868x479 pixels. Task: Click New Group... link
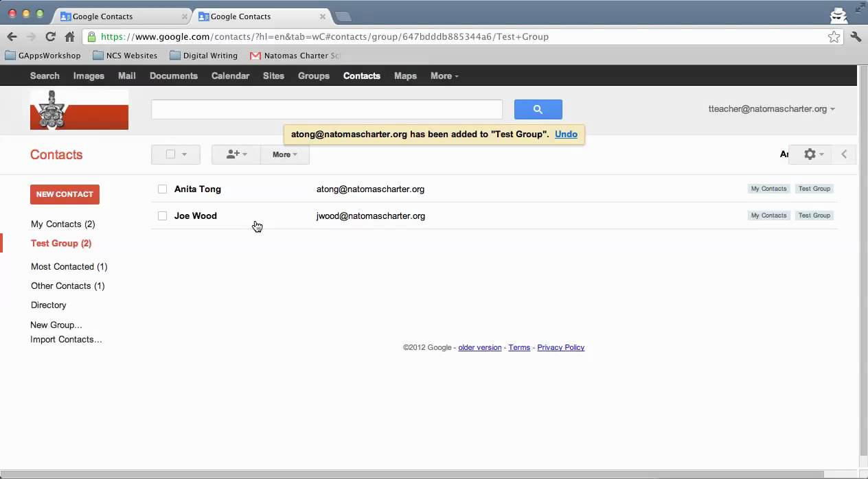pos(56,325)
